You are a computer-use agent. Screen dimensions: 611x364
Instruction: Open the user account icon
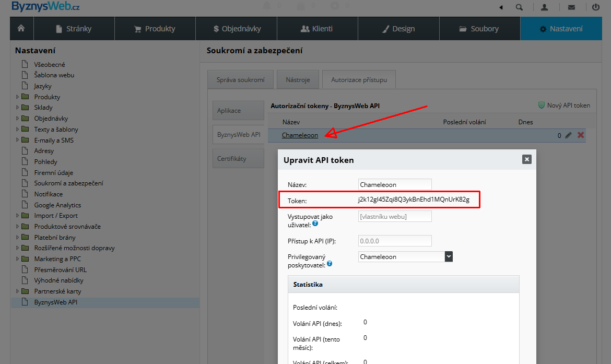pos(545,7)
